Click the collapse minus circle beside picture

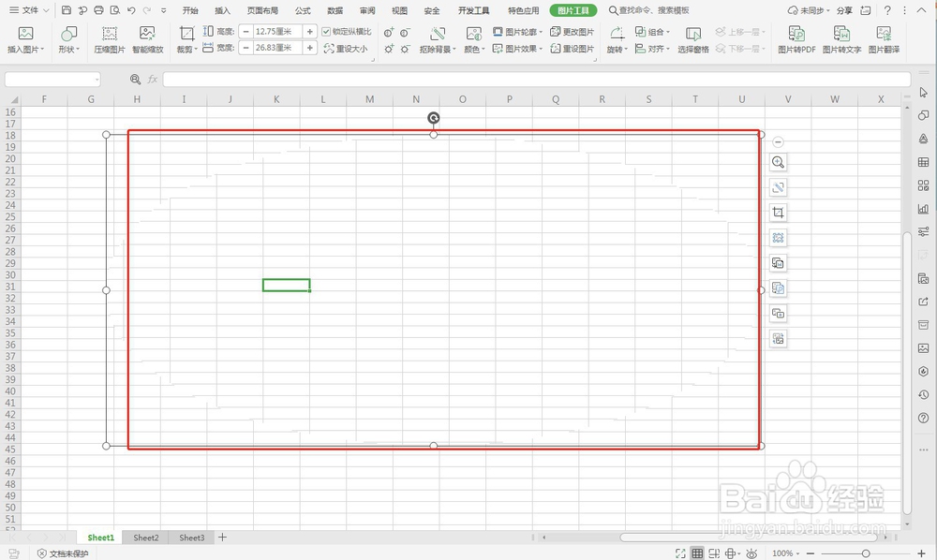pos(778,141)
